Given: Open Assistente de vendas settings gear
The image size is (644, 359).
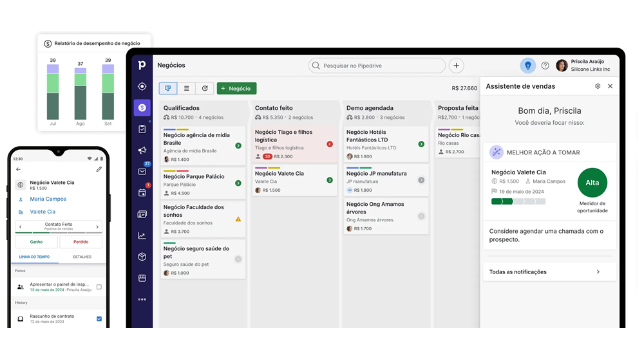Looking at the screenshot, I should pyautogui.click(x=598, y=86).
